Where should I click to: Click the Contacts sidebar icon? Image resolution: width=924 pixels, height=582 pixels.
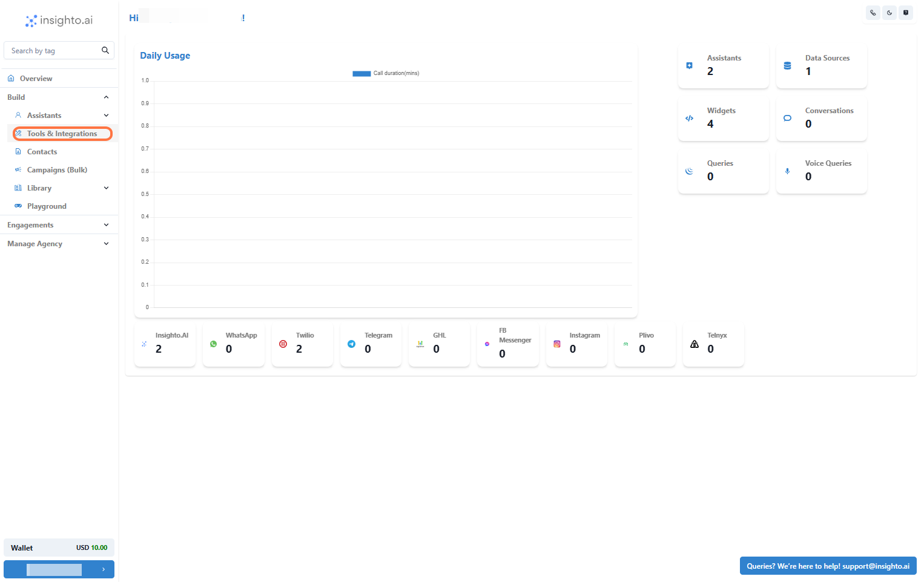click(x=18, y=152)
